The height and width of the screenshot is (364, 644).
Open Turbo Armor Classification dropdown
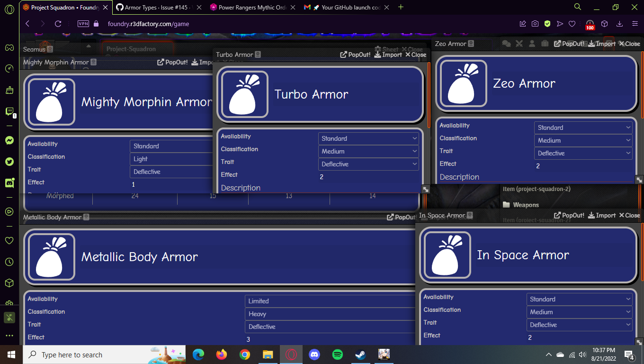(x=368, y=151)
